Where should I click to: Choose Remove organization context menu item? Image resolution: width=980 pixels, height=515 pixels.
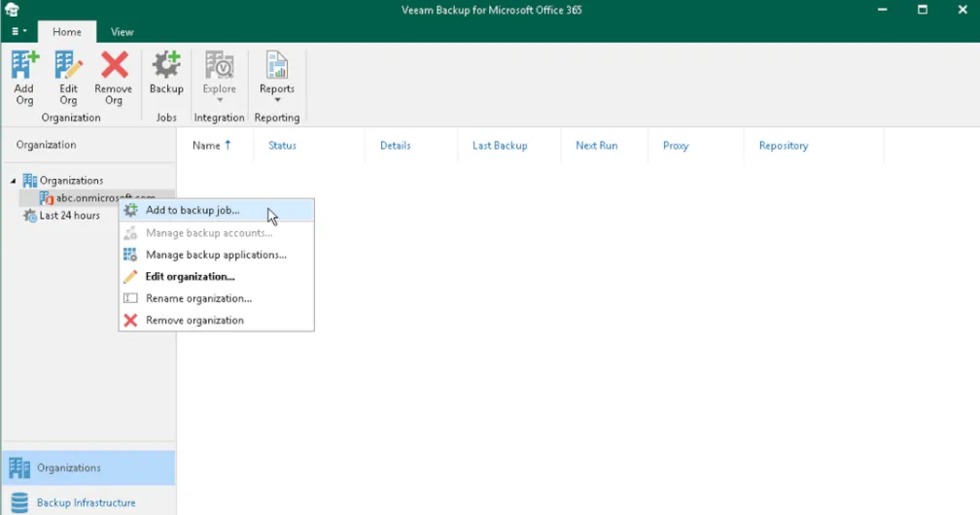tap(216, 321)
